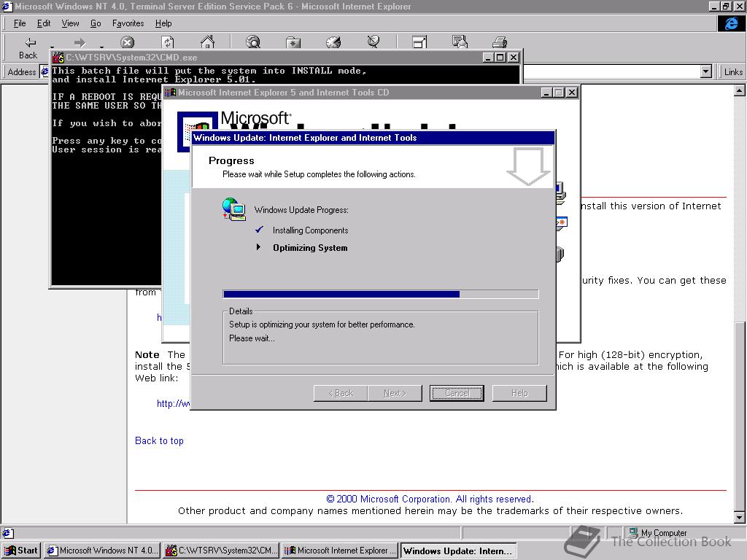Open the Edit menu

click(x=44, y=23)
